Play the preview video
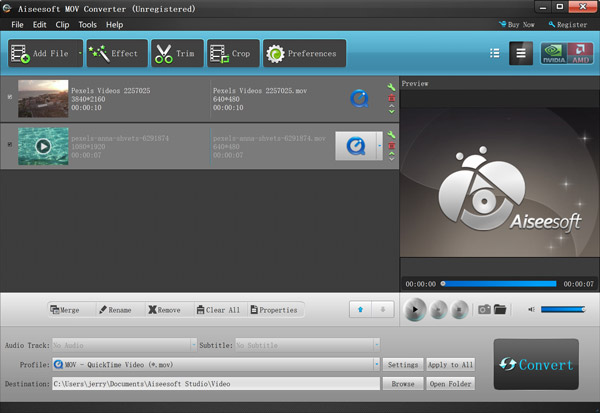600x413 pixels. coord(415,309)
